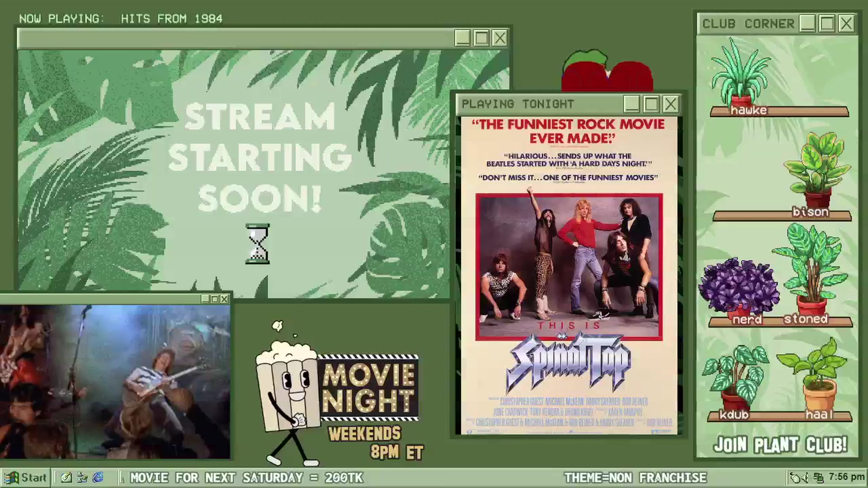This screenshot has height=488, width=868.
Task: Click the concert video preview thumbnail
Action: point(115,382)
